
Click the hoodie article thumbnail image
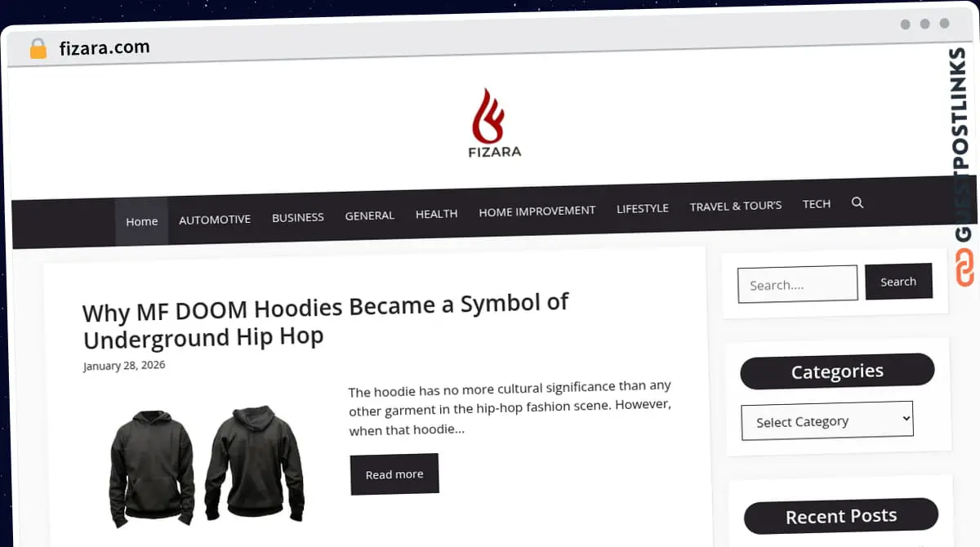[207, 466]
